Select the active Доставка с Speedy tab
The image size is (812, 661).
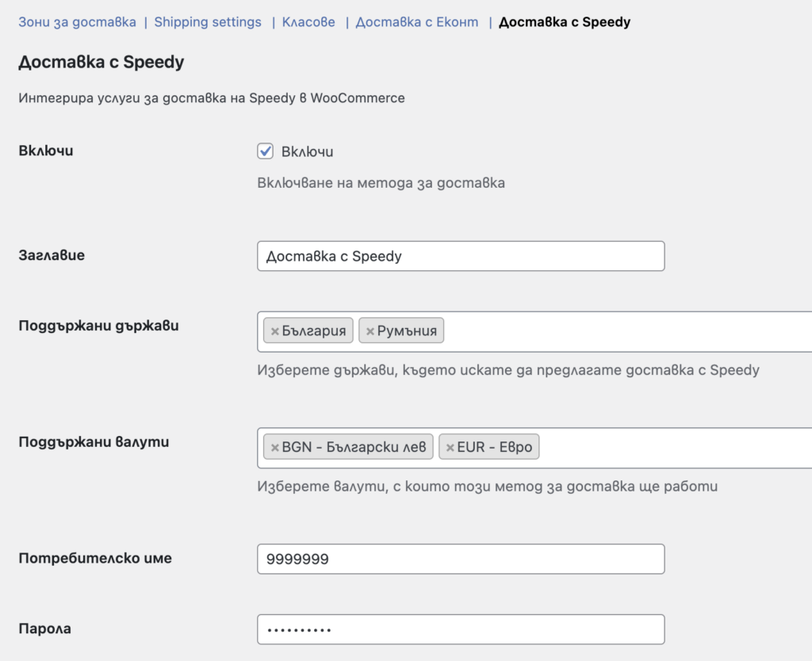tap(564, 21)
